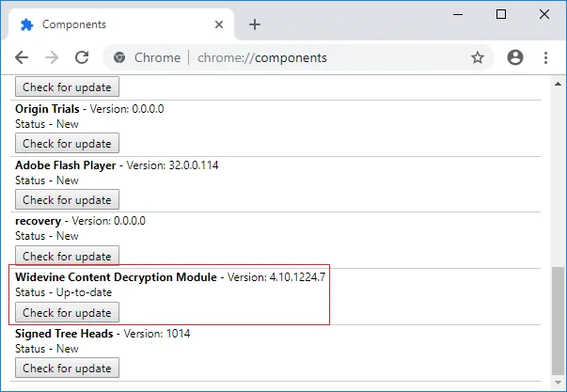Open the Chrome profile avatar menu
Viewport: 567px width, 392px height.
point(515,57)
